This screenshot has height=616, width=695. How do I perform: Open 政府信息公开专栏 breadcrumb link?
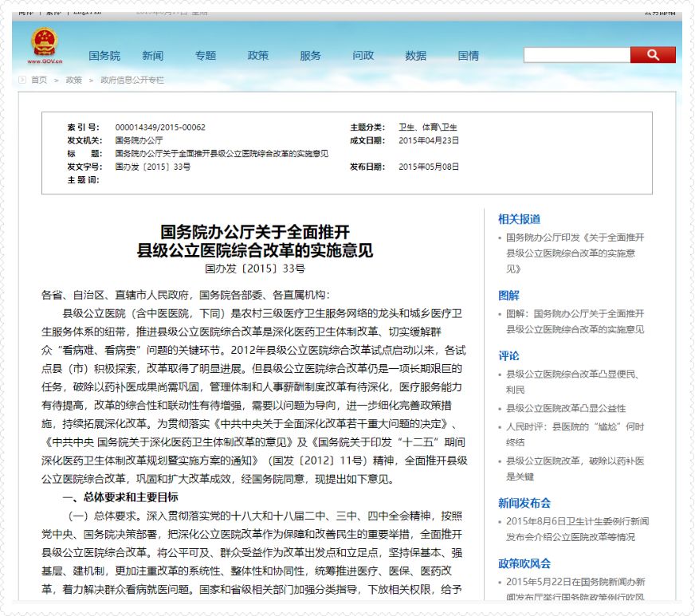[132, 80]
